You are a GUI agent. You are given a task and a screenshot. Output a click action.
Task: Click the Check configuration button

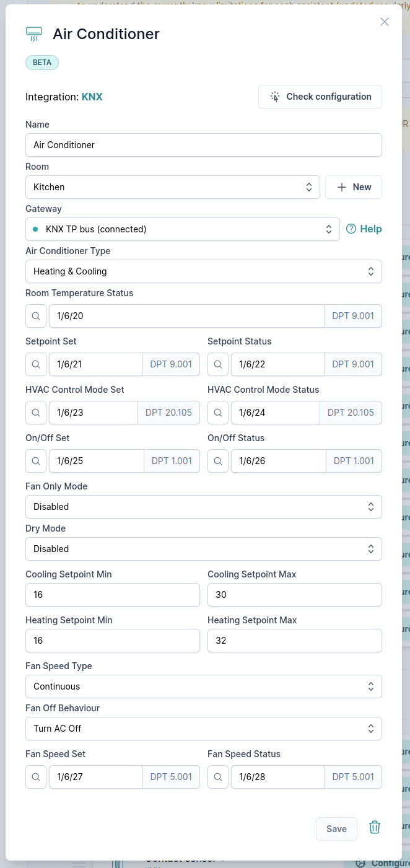pyautogui.click(x=320, y=97)
